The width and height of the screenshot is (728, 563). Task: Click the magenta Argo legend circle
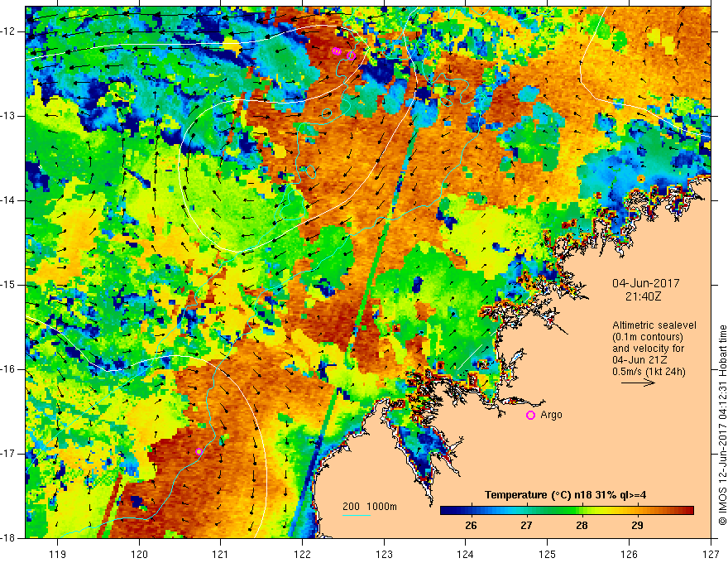(x=530, y=416)
